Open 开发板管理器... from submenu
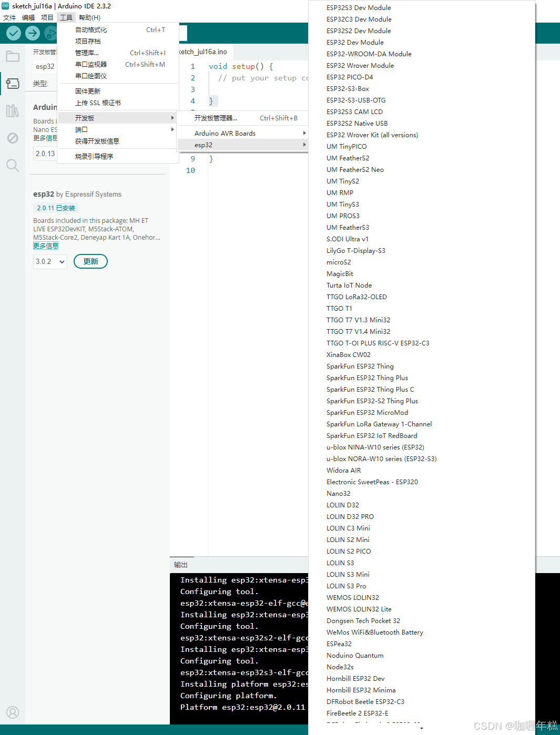Viewport: 560px width, 735px height. (242, 118)
